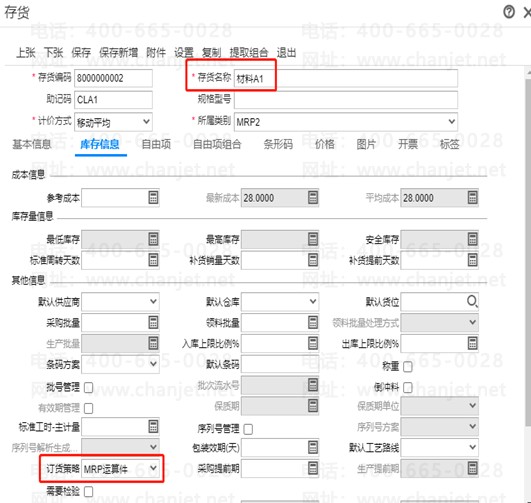Click calculator icon in 最新成本 field
This screenshot has width=531, height=503.
(313, 197)
